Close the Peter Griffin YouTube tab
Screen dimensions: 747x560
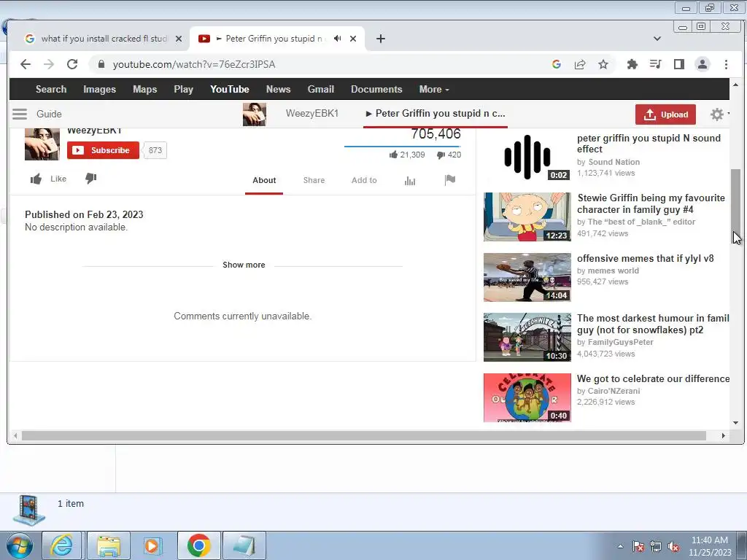pos(353,39)
